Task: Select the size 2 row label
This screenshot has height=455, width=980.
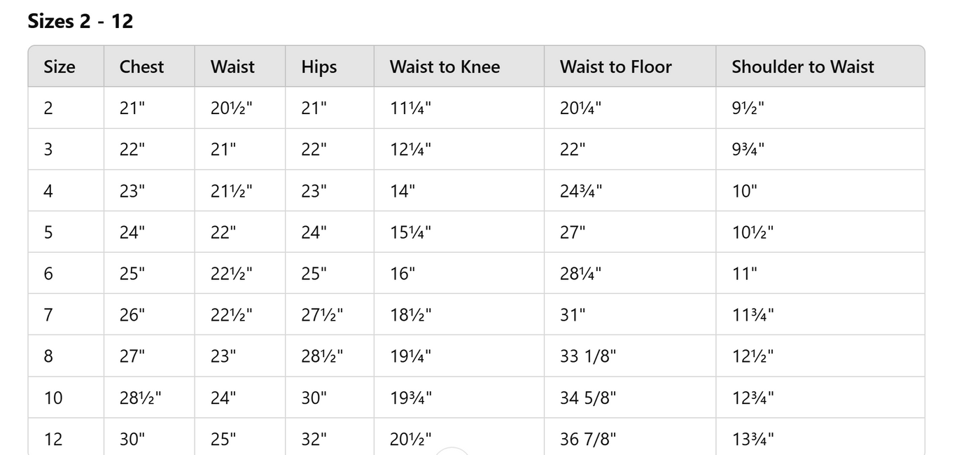Action: [48, 108]
